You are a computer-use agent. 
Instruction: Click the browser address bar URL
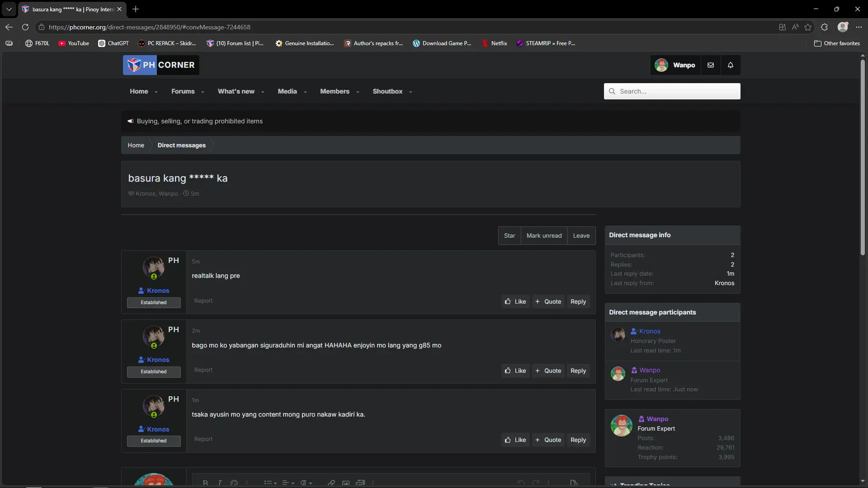click(149, 27)
